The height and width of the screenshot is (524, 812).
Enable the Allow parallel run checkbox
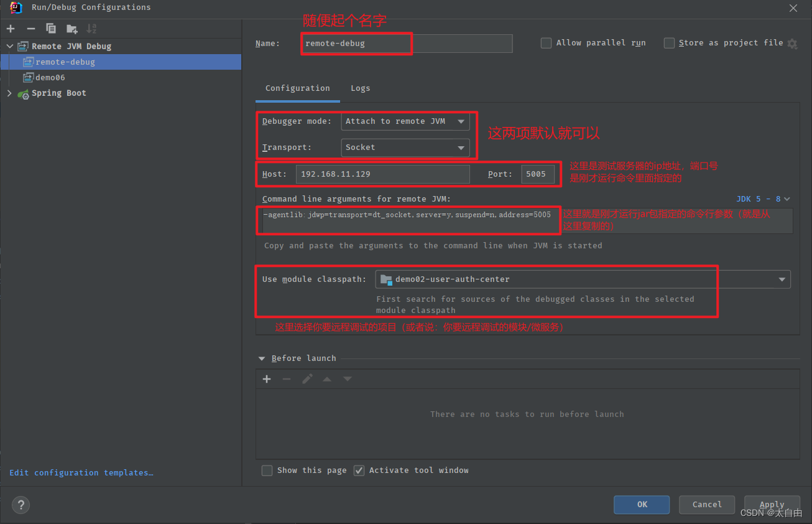[546, 43]
